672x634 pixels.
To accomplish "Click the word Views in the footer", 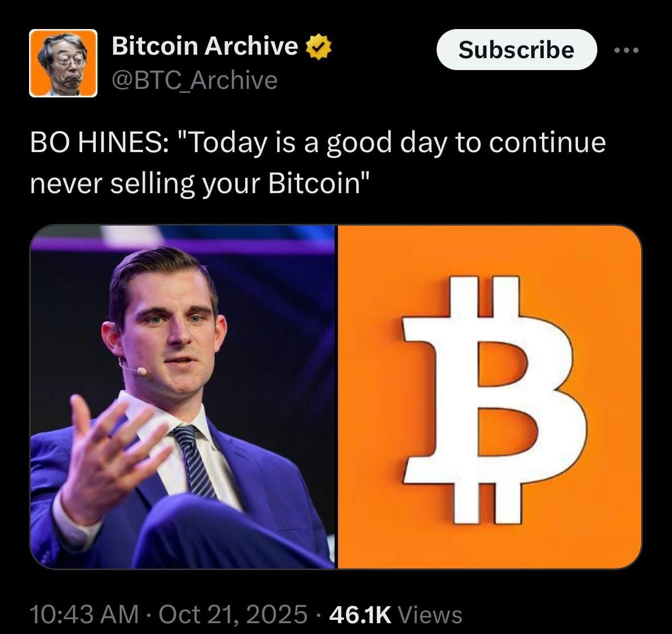I will pyautogui.click(x=430, y=615).
